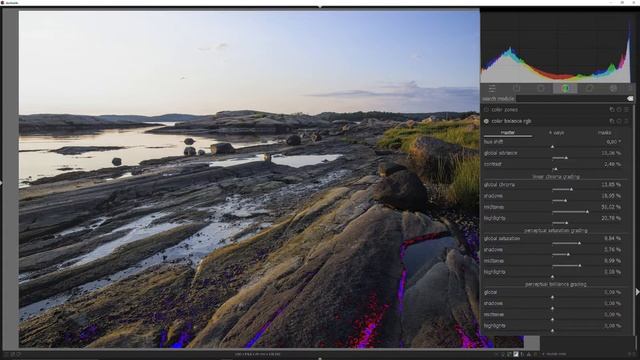Reset the color balance rgb module
640x360 pixels.
coord(619,121)
